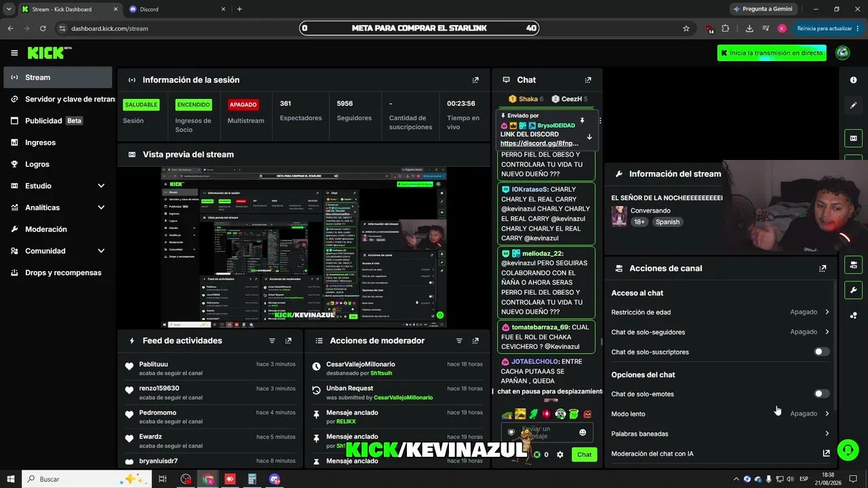Pop out the Acciones de moderador panel

[475, 341]
